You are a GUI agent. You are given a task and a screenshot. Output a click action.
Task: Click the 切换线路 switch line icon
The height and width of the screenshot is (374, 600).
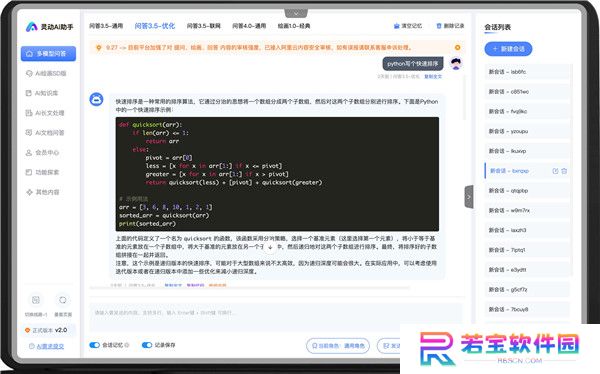click(36, 300)
